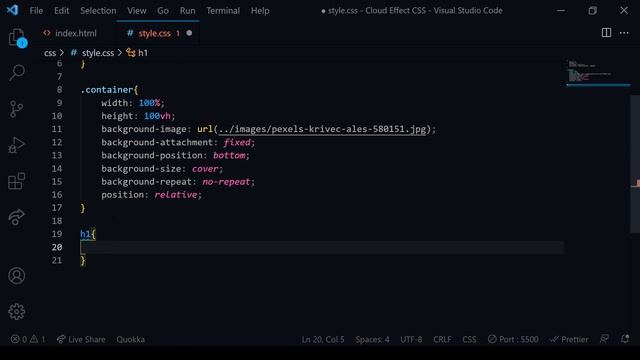Follow the background-image url path link
This screenshot has width=640, height=360.
[322, 129]
